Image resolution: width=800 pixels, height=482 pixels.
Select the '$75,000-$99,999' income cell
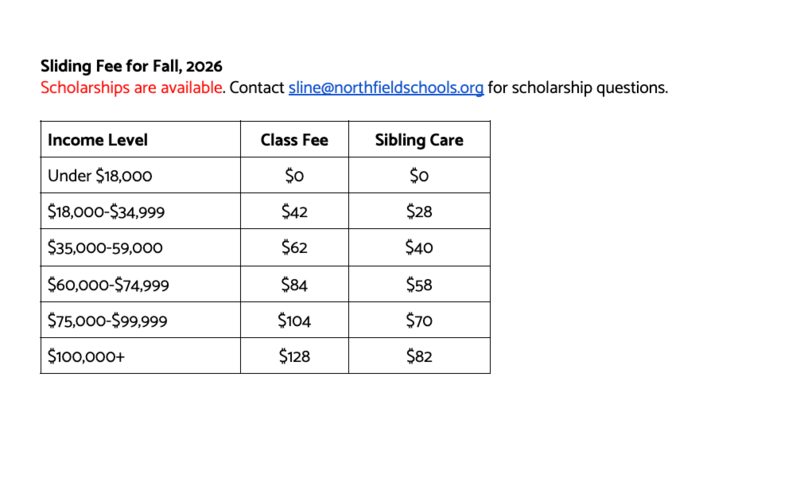pyautogui.click(x=140, y=320)
